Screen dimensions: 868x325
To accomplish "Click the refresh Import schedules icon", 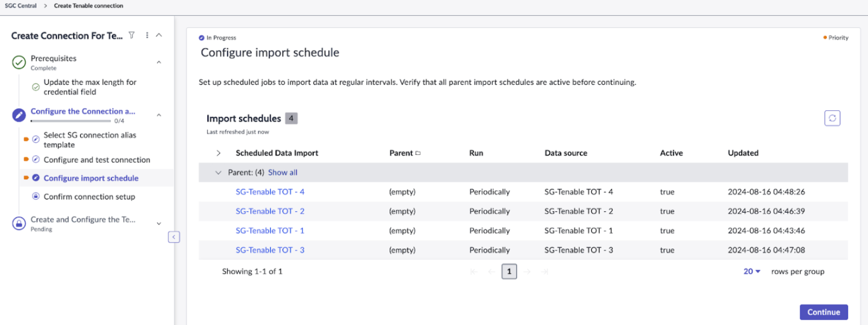I will (832, 118).
